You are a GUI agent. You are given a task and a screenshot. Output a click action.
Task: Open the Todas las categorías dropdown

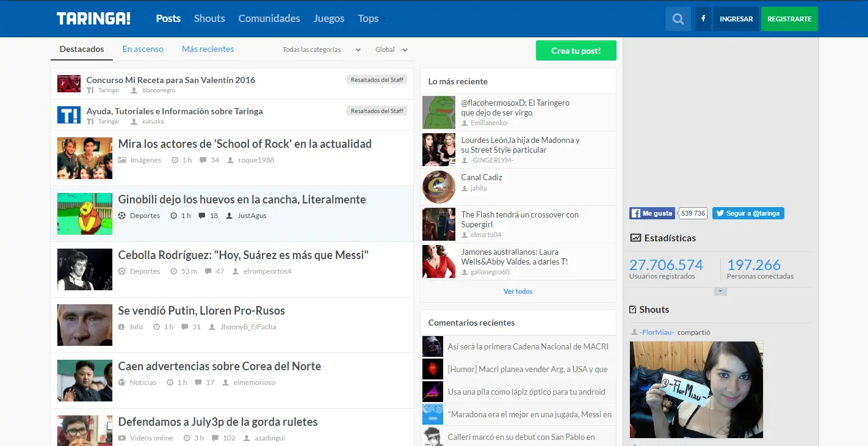[x=322, y=49]
